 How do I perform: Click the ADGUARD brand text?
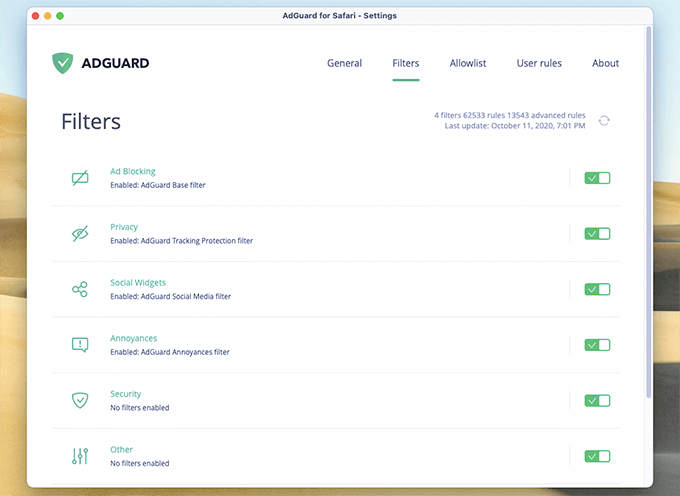click(x=115, y=63)
